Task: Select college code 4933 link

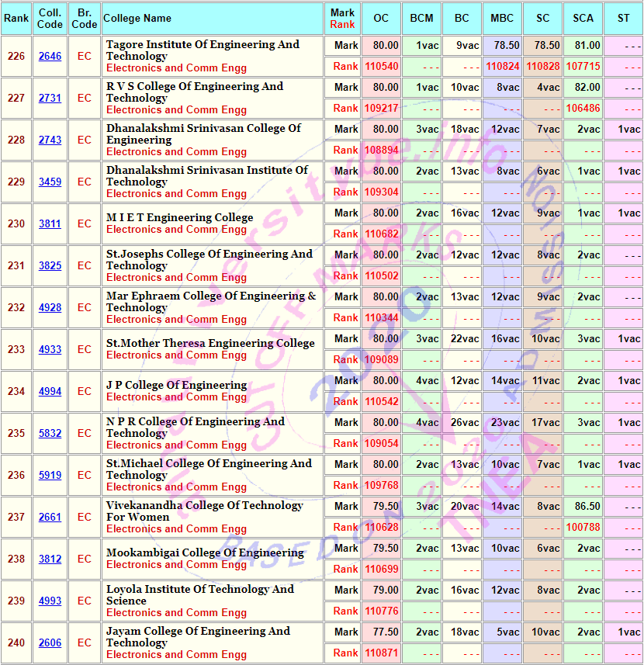Action: coord(50,349)
